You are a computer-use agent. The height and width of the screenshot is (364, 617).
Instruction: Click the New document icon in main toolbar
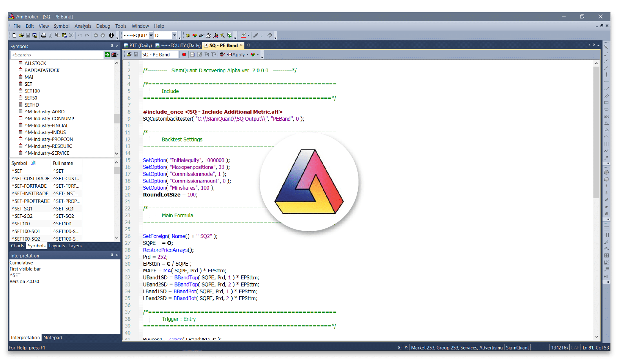[15, 35]
